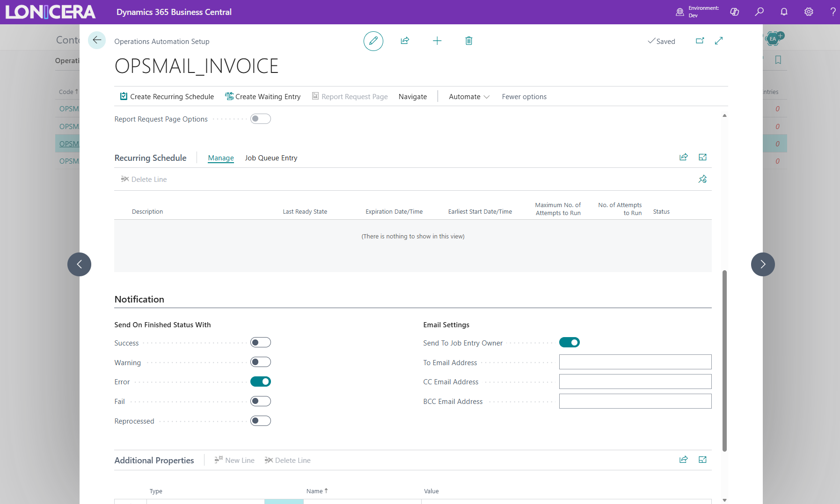Open the search magnifier icon
The height and width of the screenshot is (504, 840).
point(760,12)
